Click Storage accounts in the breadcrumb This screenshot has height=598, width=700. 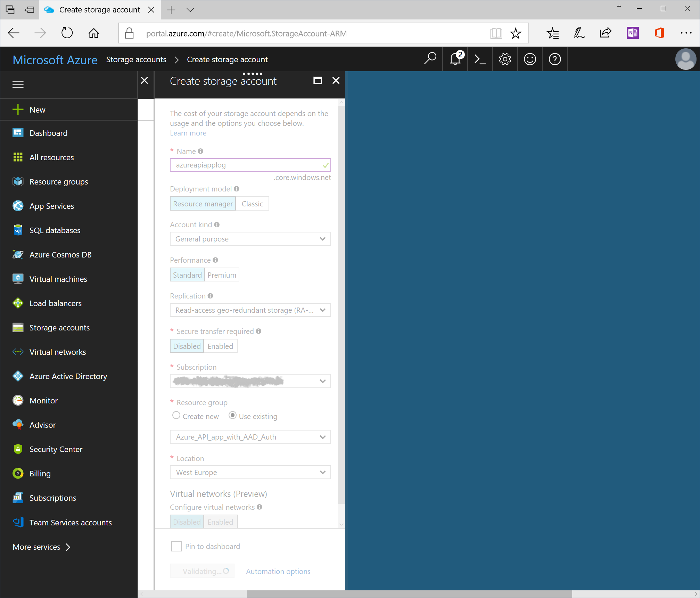pos(136,59)
